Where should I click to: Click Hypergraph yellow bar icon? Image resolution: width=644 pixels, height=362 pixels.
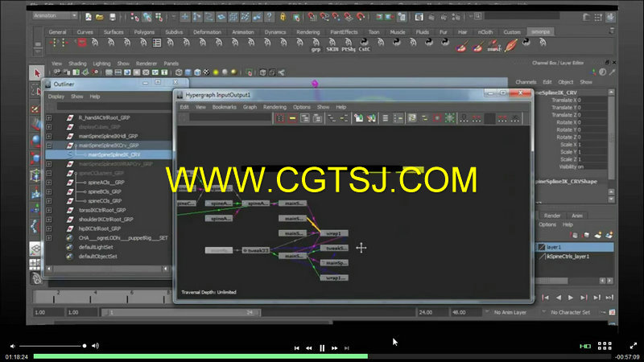292,118
